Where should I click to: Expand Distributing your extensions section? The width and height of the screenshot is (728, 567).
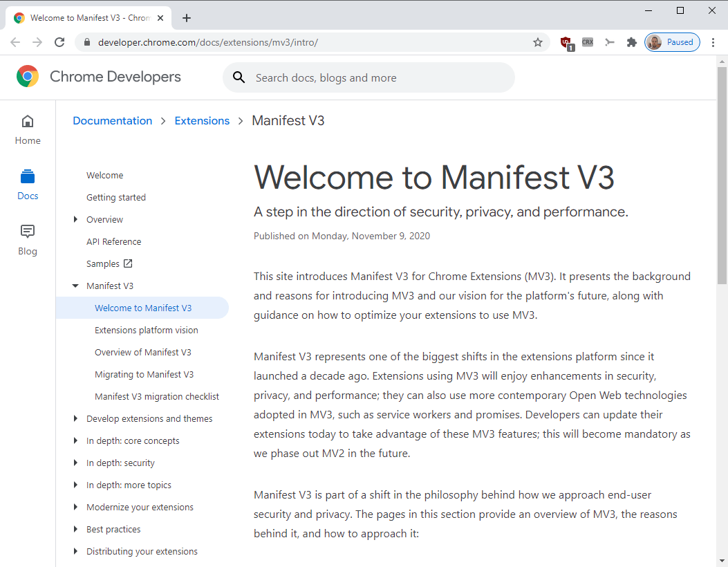(75, 551)
